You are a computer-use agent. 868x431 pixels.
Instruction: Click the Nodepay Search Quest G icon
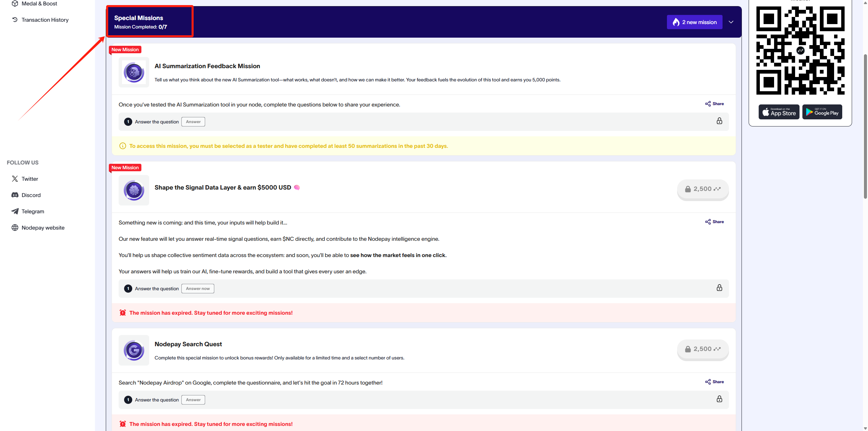134,350
